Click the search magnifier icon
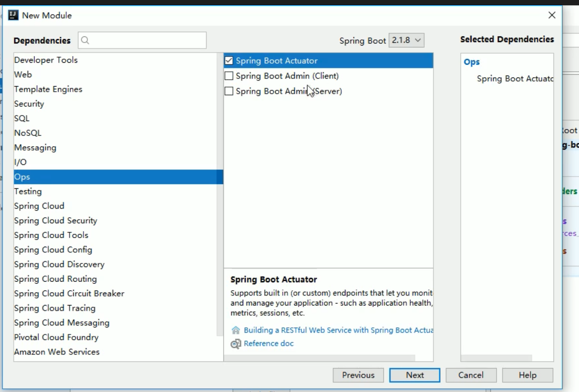This screenshot has height=392, width=579. 85,40
